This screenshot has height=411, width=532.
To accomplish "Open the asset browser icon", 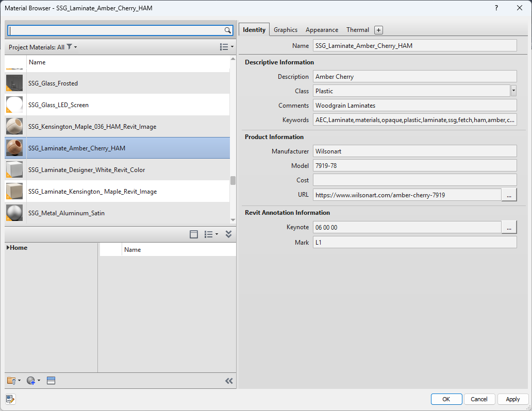I will (x=51, y=381).
